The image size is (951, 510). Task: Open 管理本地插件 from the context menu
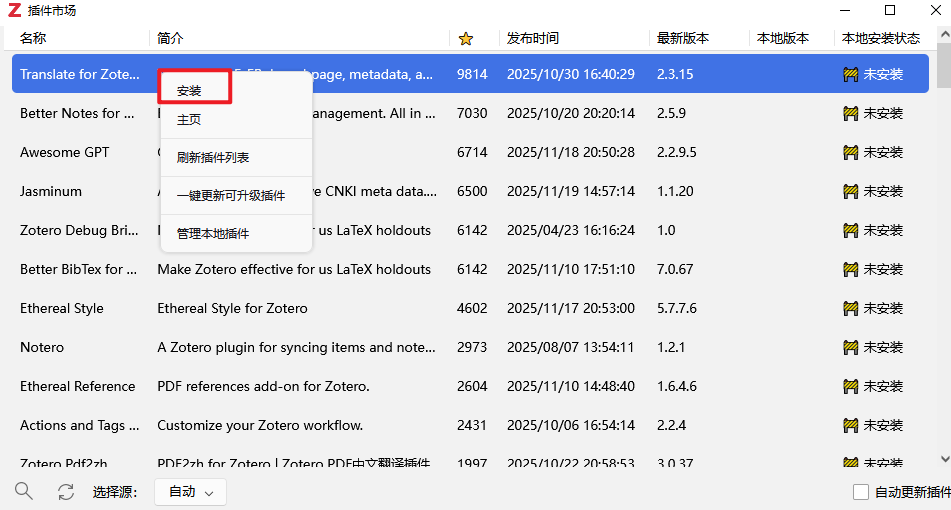pyautogui.click(x=213, y=234)
